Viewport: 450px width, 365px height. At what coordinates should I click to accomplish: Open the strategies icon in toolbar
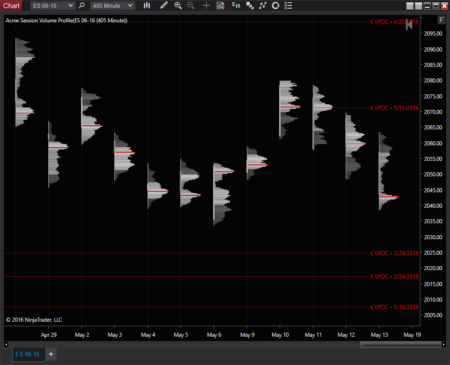[x=250, y=5]
